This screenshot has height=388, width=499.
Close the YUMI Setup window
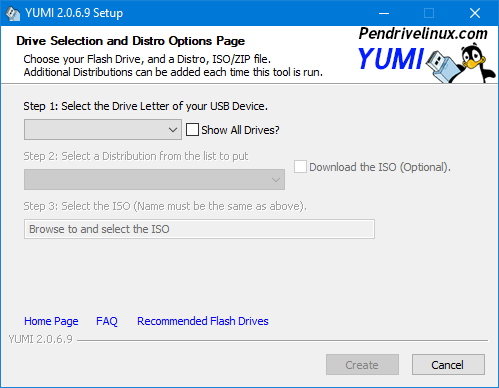tap(475, 13)
